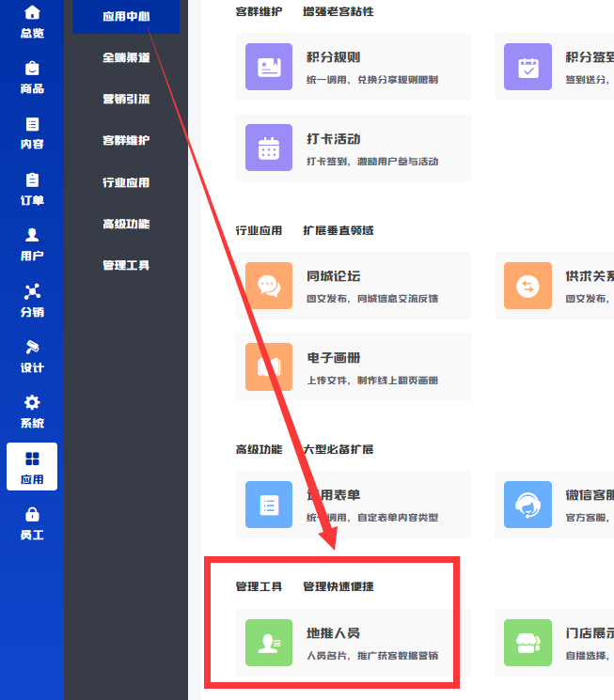The image size is (614, 700).
Task: Click the 打卡活动 calendar icon
Action: pyautogui.click(x=269, y=148)
